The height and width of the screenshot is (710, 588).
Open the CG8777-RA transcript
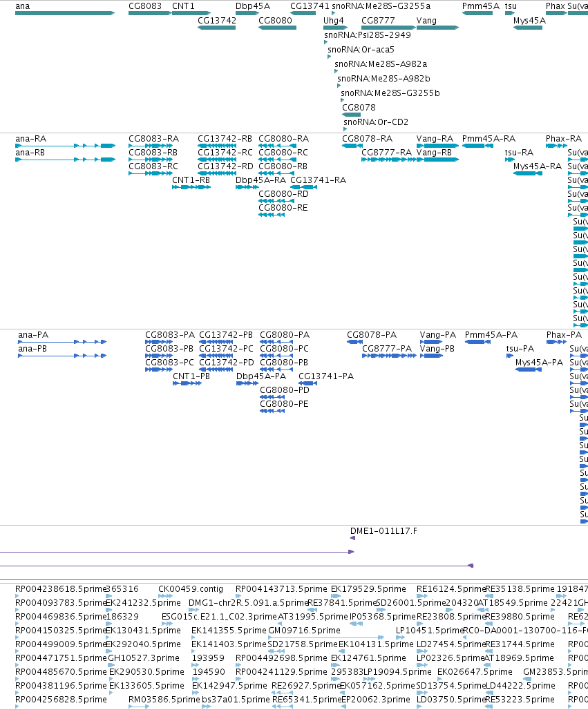pyautogui.click(x=389, y=160)
